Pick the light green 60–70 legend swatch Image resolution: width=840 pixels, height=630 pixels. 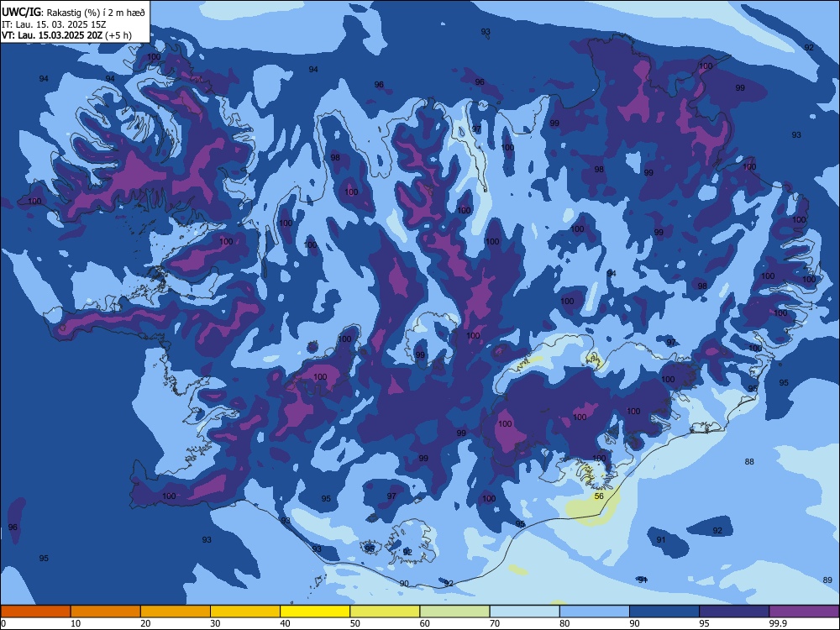454,612
